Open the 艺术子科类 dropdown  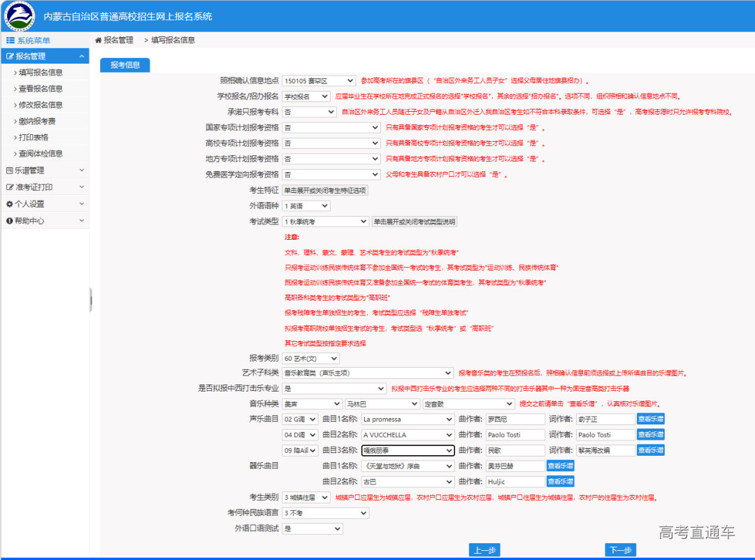(367, 373)
